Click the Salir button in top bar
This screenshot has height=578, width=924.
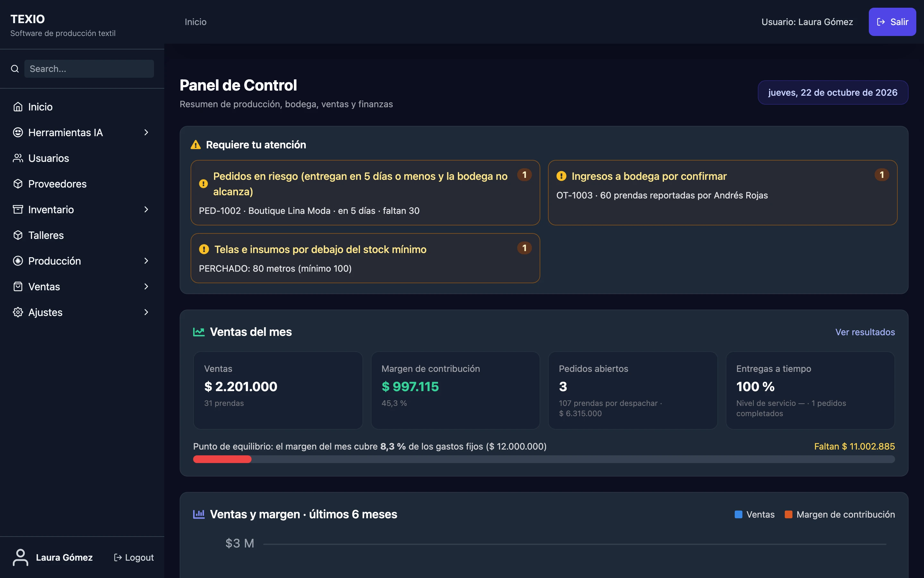892,22
